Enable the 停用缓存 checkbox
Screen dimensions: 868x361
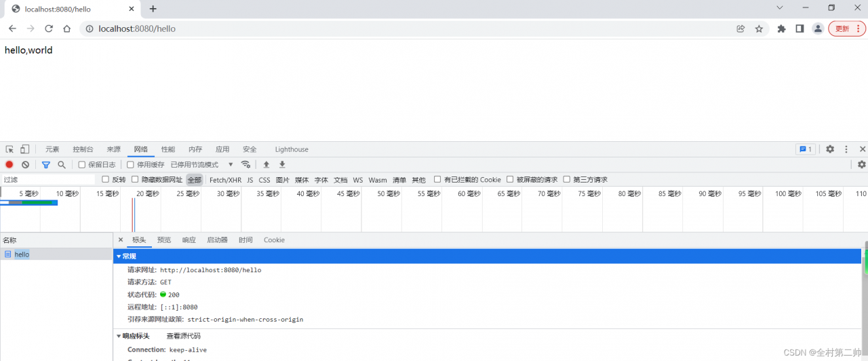coord(131,165)
